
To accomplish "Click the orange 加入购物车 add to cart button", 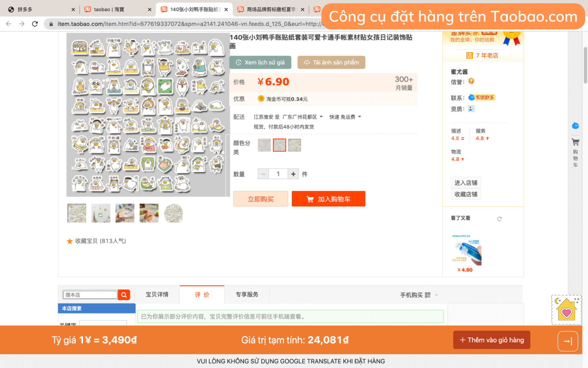I will 328,199.
